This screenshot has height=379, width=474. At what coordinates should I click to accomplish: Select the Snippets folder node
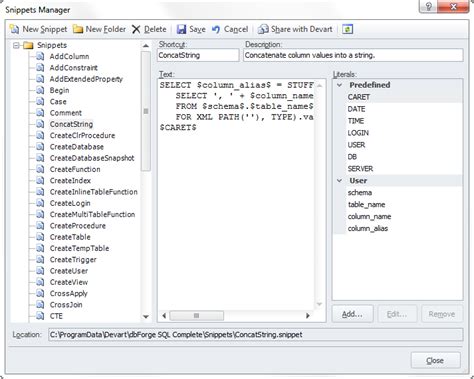tap(52, 45)
